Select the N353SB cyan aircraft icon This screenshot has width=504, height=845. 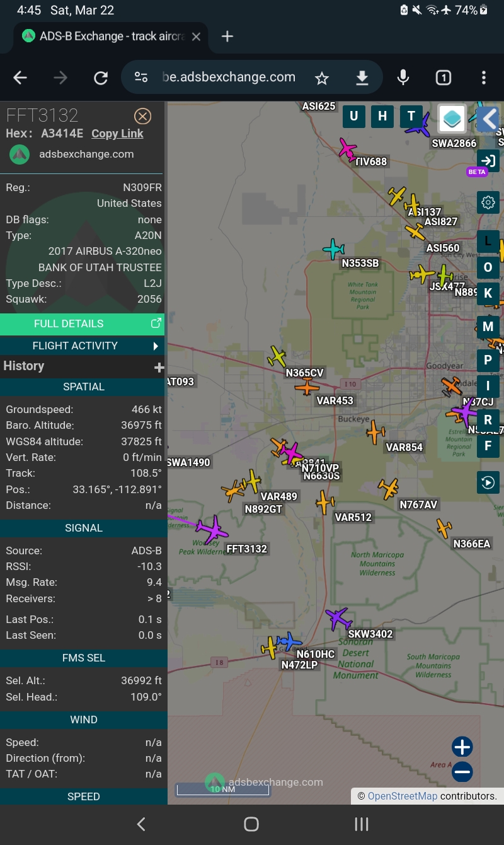click(334, 249)
